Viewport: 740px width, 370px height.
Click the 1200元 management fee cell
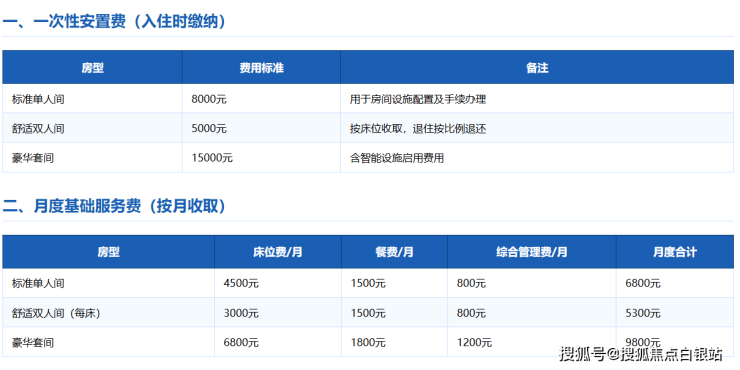click(474, 343)
